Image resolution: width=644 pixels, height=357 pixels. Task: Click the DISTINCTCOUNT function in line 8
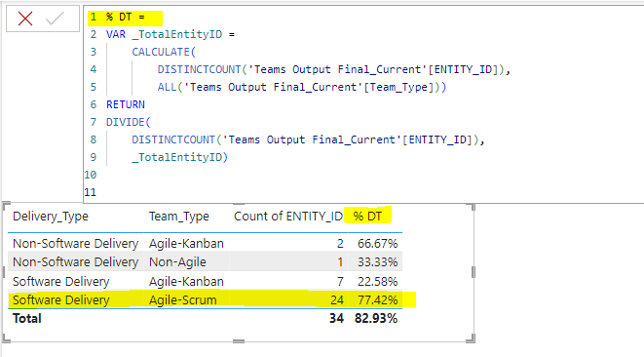pos(173,139)
